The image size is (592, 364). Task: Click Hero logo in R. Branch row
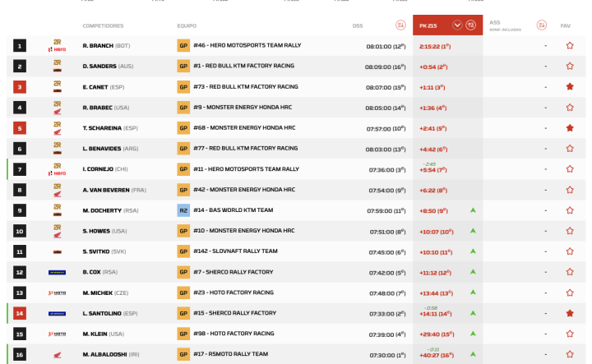coord(58,49)
